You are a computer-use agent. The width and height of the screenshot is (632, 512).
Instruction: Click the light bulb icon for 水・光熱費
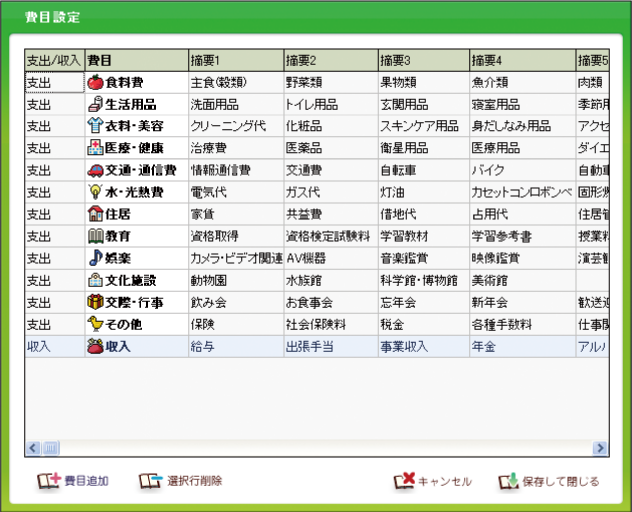tap(96, 192)
